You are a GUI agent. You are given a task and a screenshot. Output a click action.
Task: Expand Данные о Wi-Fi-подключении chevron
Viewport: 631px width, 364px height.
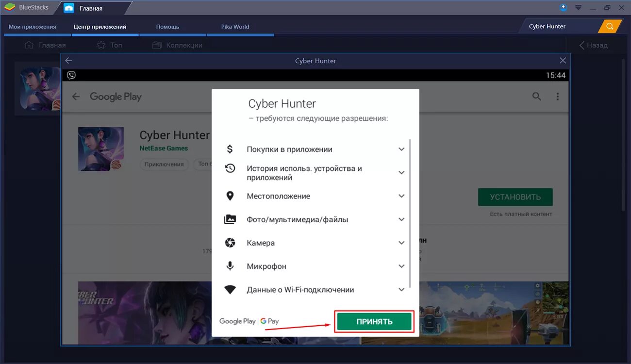coord(401,289)
